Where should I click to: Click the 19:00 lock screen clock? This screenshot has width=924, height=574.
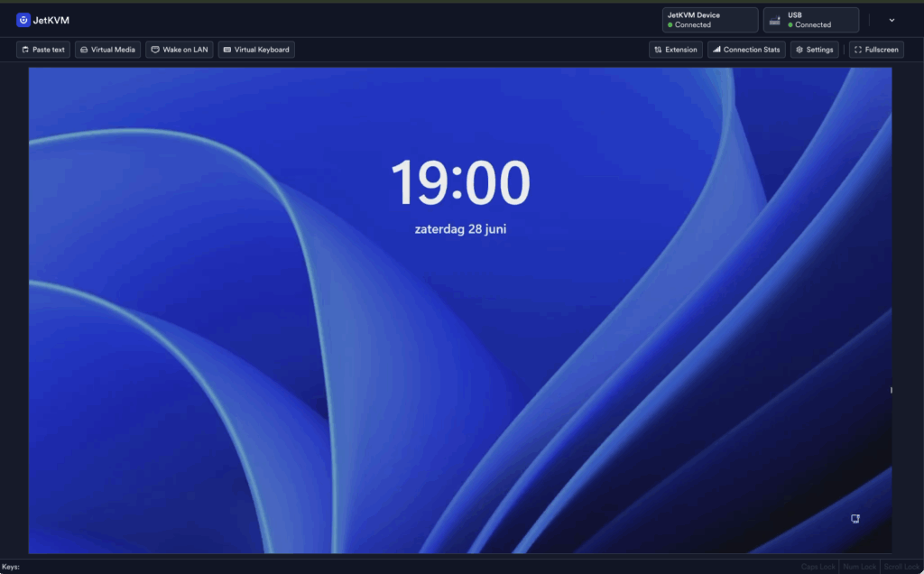pos(460,183)
